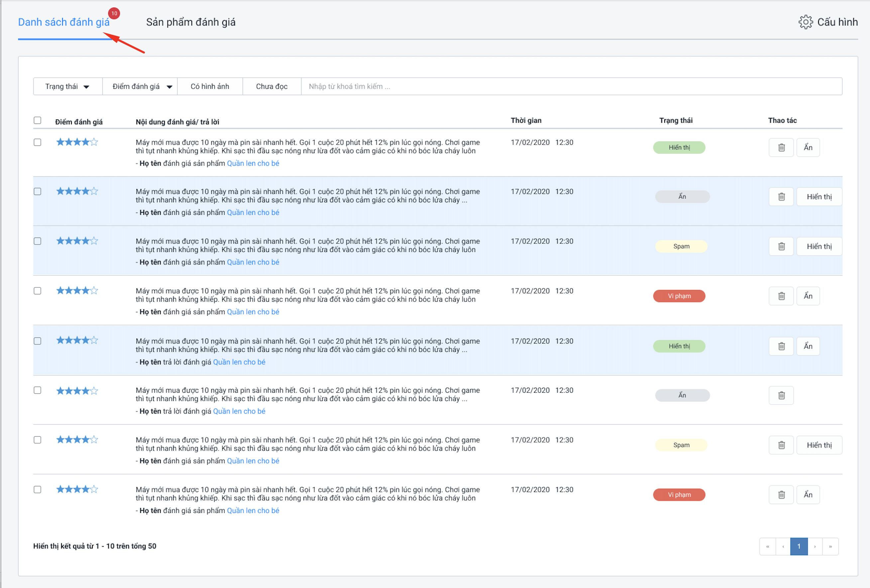Open Cấu hình settings gear icon
Viewport: 870px width, 588px height.
click(x=805, y=22)
